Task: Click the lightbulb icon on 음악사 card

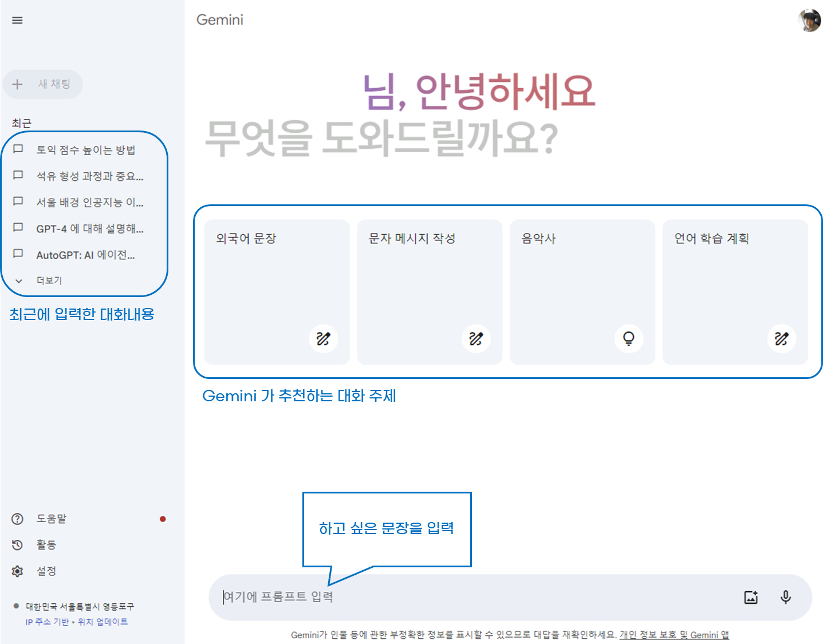Action: click(x=629, y=339)
